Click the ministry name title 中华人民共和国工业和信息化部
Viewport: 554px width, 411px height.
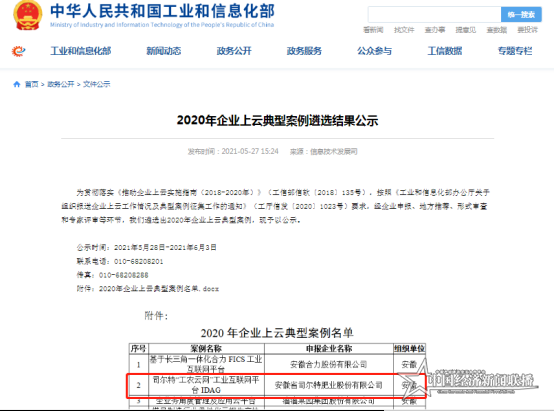tap(162, 11)
